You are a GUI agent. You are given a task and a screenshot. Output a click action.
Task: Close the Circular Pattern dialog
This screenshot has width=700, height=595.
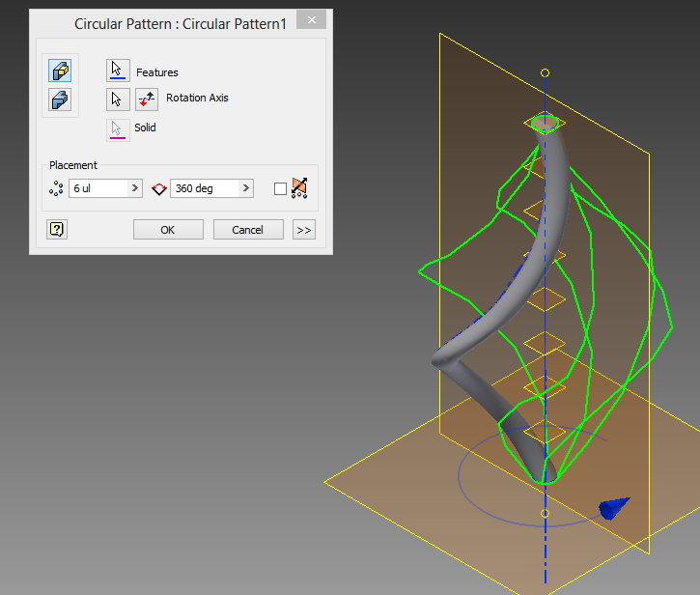312,20
